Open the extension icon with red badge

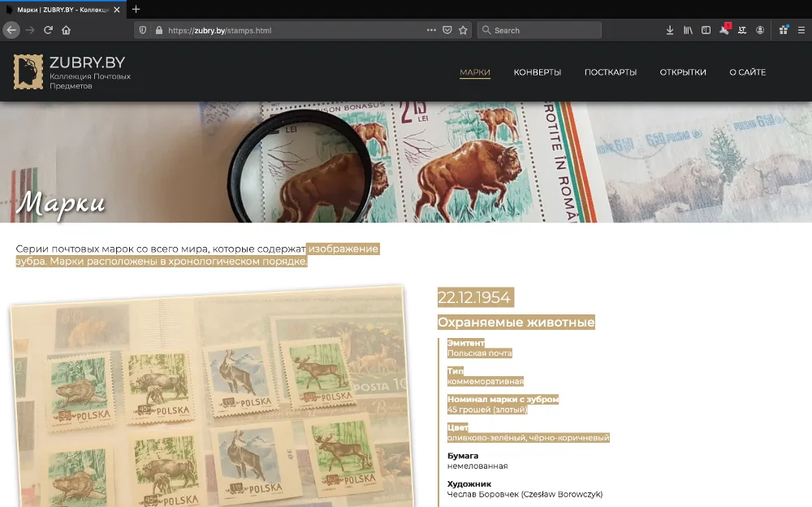tap(724, 29)
